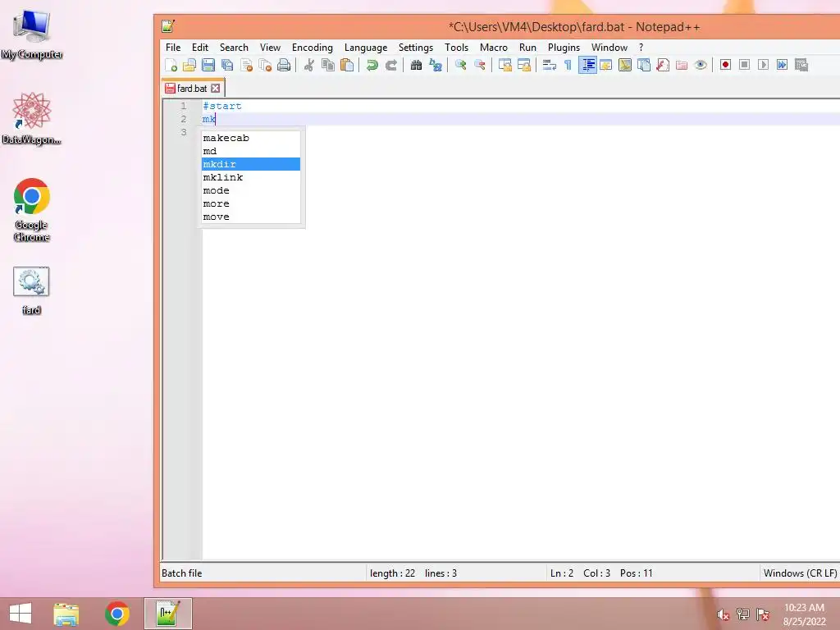Viewport: 840px width, 630px height.
Task: Open the Settings menu
Action: (416, 47)
